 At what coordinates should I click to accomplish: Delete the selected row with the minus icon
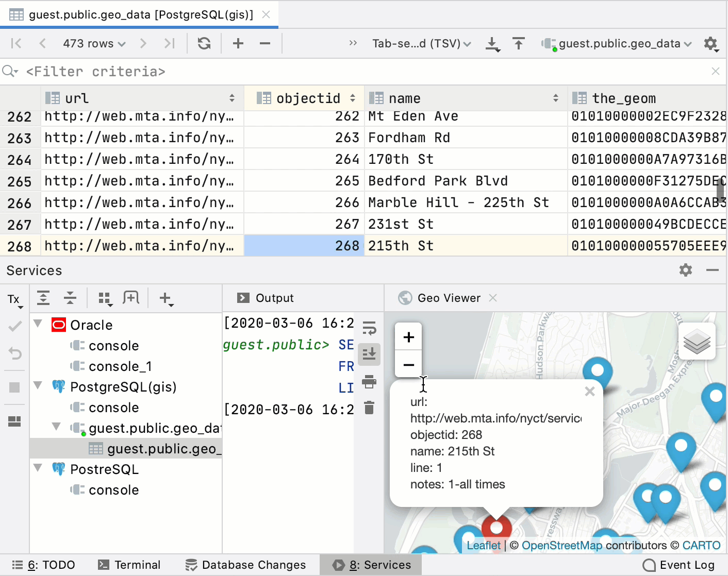pos(264,43)
